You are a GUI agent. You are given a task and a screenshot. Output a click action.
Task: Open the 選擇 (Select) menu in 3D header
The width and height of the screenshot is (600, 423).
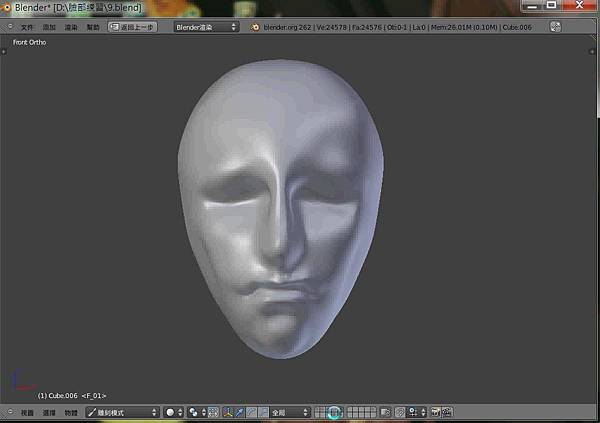[49, 412]
